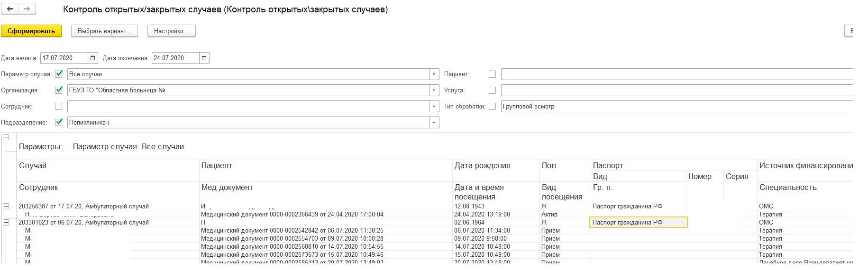The height and width of the screenshot is (270, 868).
Task: Enable the Пациент filter checkbox
Action: tap(492, 74)
